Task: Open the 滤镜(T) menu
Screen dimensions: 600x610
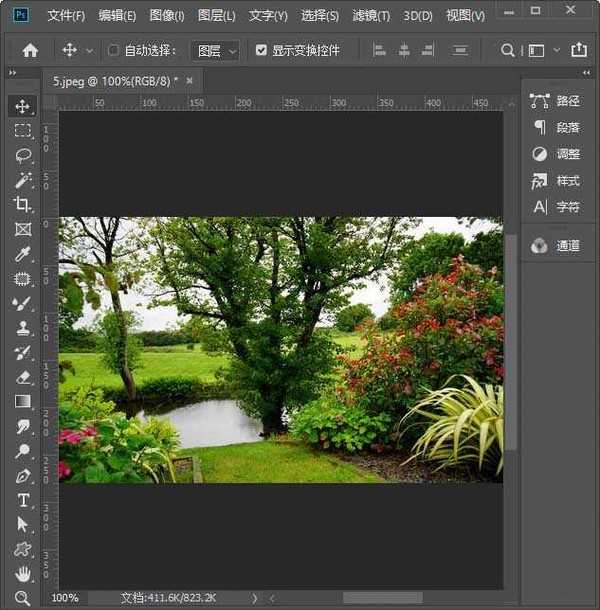Action: 372,16
